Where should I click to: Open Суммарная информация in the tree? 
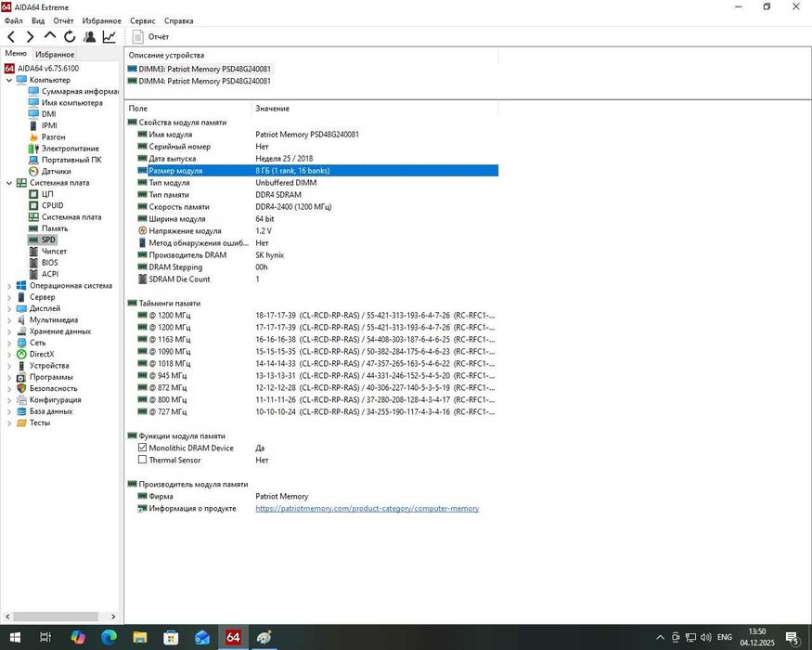click(x=73, y=91)
